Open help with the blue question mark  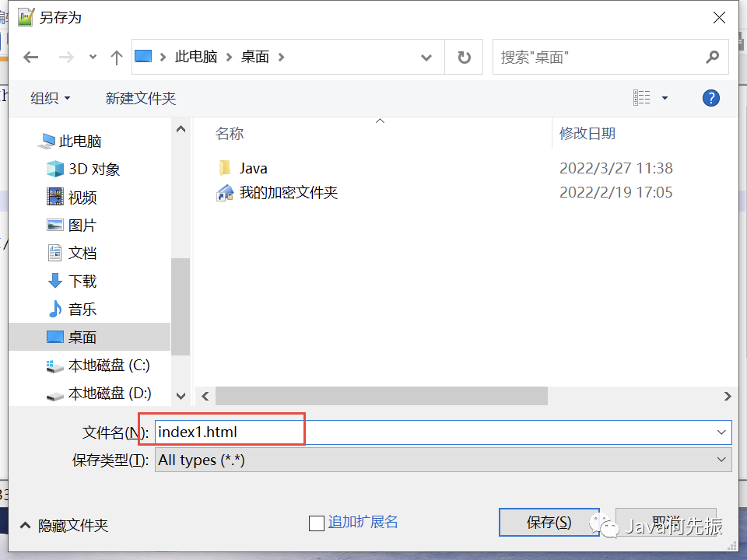coord(710,98)
